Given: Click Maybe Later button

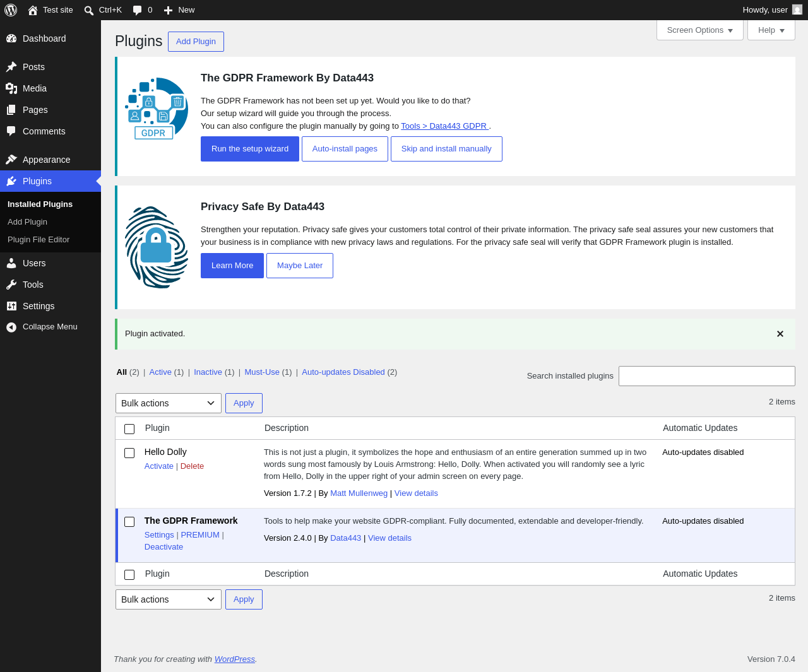Looking at the screenshot, I should click(300, 266).
